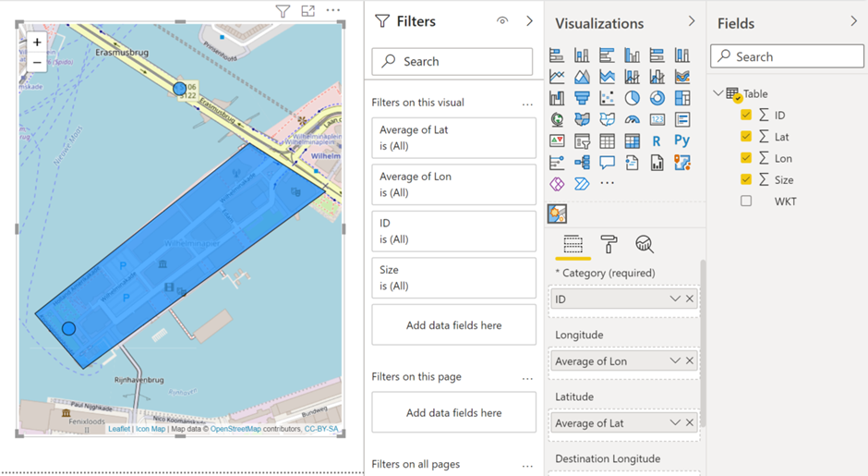Select the R script visual icon
868x476 pixels.
coord(657,141)
